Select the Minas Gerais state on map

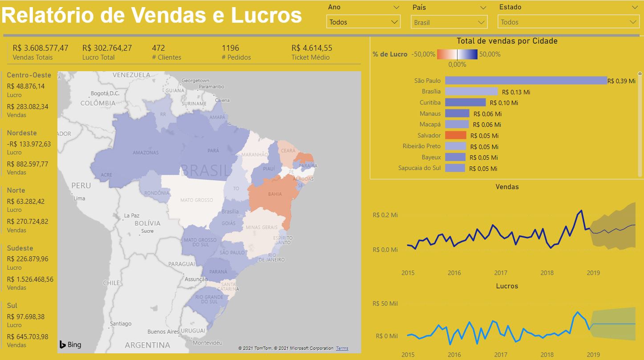(261, 228)
